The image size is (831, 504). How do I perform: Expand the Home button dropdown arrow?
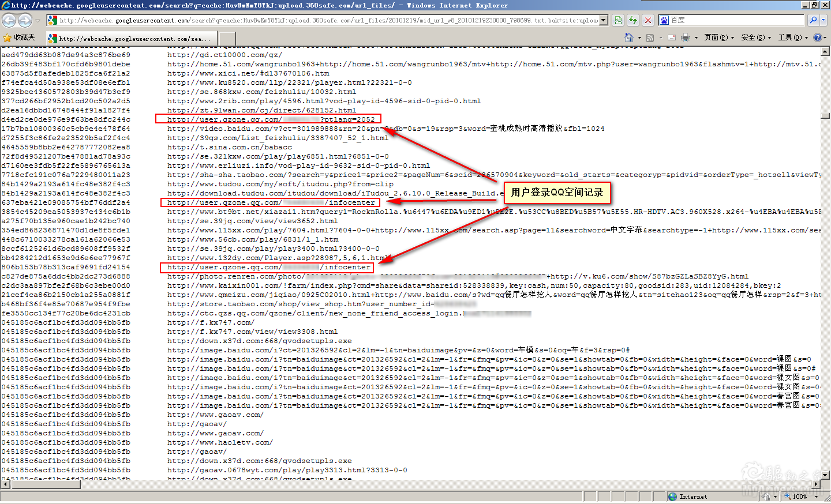639,37
